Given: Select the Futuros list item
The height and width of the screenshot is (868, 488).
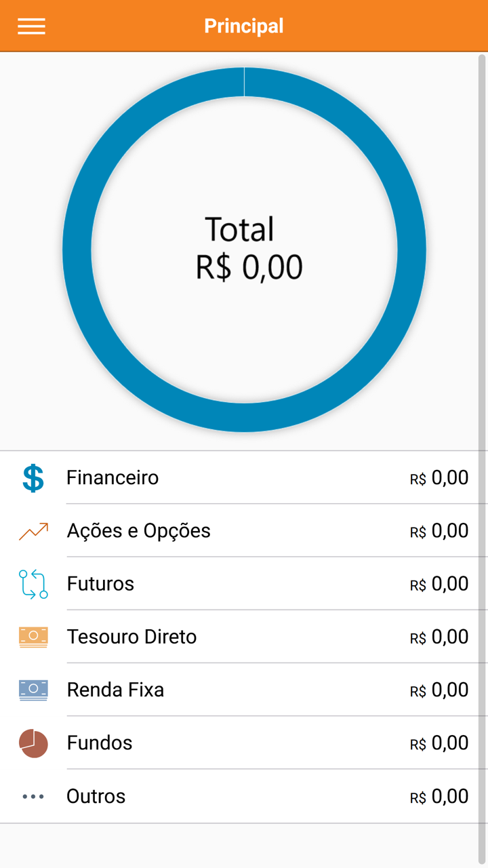Looking at the screenshot, I should click(100, 584).
